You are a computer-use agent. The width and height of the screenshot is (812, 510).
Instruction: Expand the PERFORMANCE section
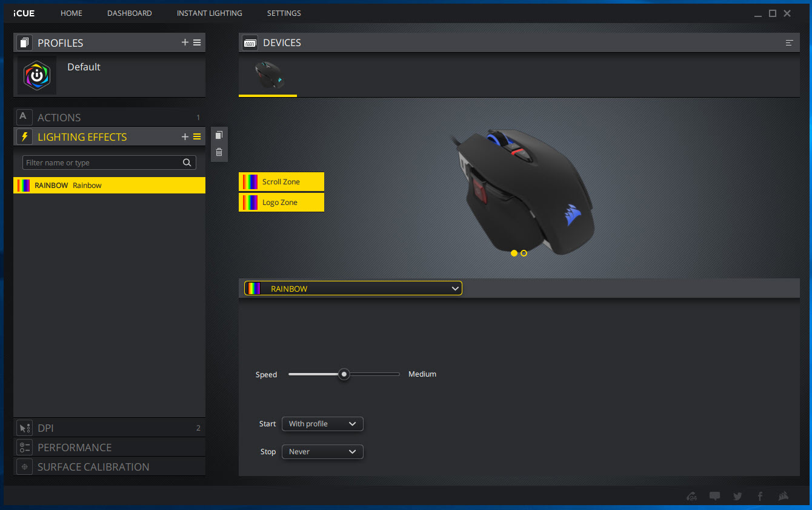point(109,447)
